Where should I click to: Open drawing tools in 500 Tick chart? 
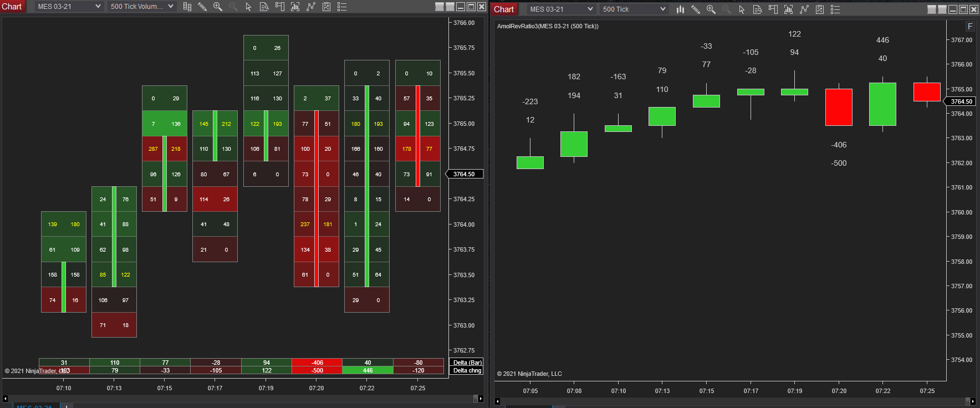pyautogui.click(x=696, y=9)
